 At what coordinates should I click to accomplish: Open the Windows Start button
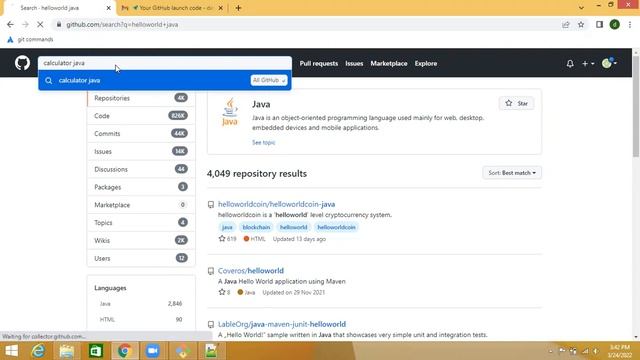(11, 351)
